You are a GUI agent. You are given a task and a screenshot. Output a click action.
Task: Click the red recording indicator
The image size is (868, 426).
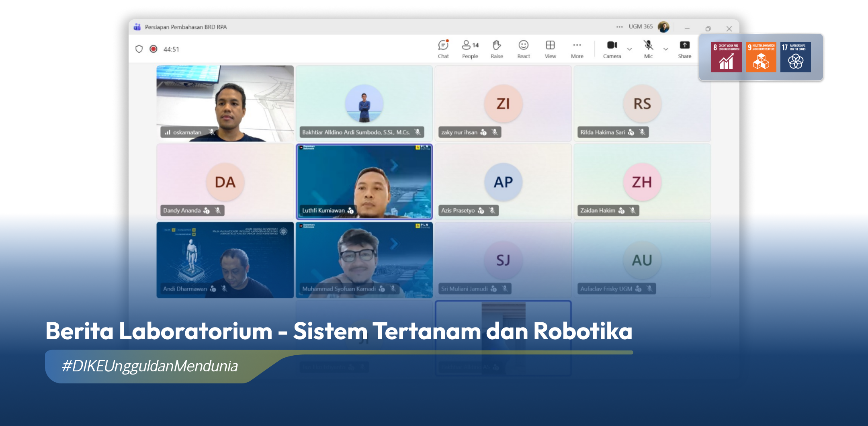pyautogui.click(x=154, y=49)
